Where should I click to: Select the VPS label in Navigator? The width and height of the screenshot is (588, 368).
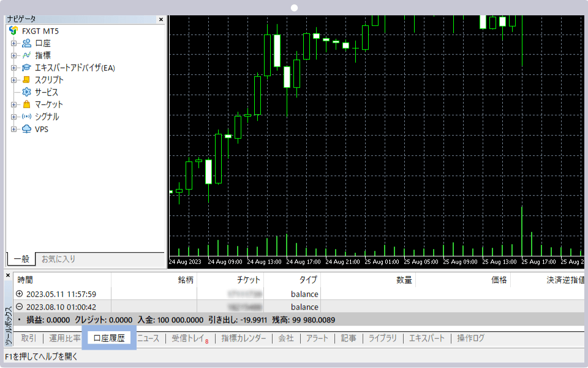click(42, 129)
